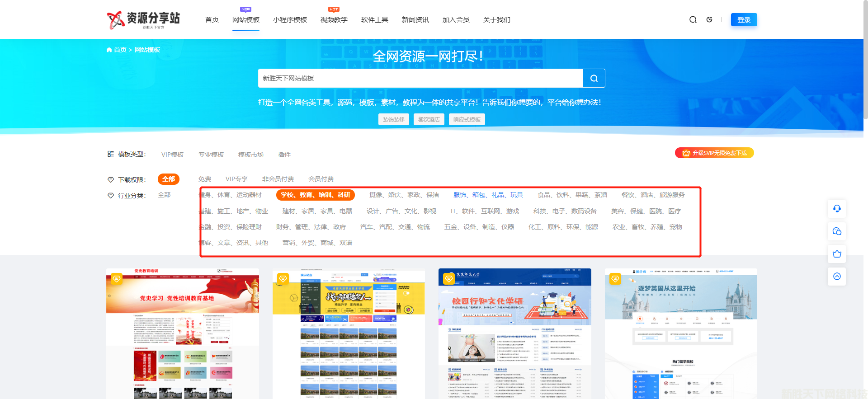868x399 pixels.
Task: Click the blue search submit button
Action: [x=594, y=78]
